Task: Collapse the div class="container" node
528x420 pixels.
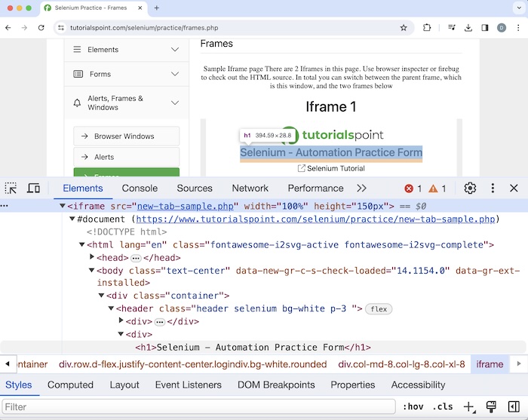Action: [x=101, y=295]
